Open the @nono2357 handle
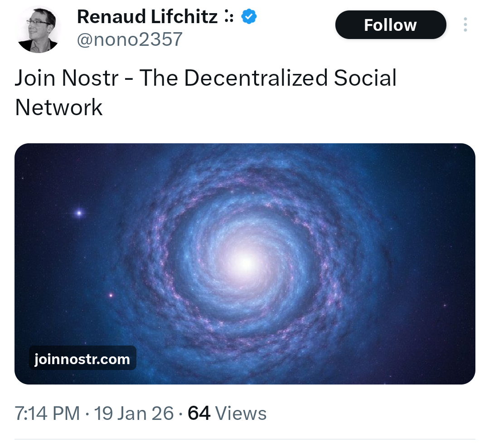 pyautogui.click(x=130, y=39)
